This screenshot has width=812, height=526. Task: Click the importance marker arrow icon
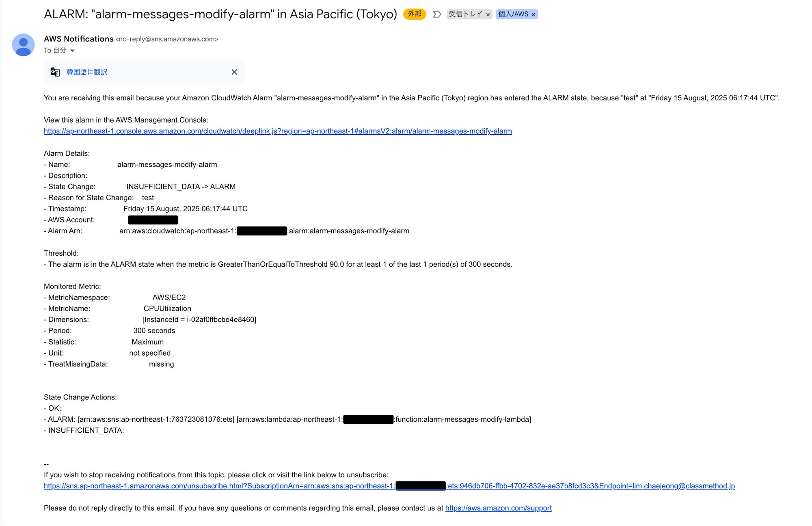(436, 14)
